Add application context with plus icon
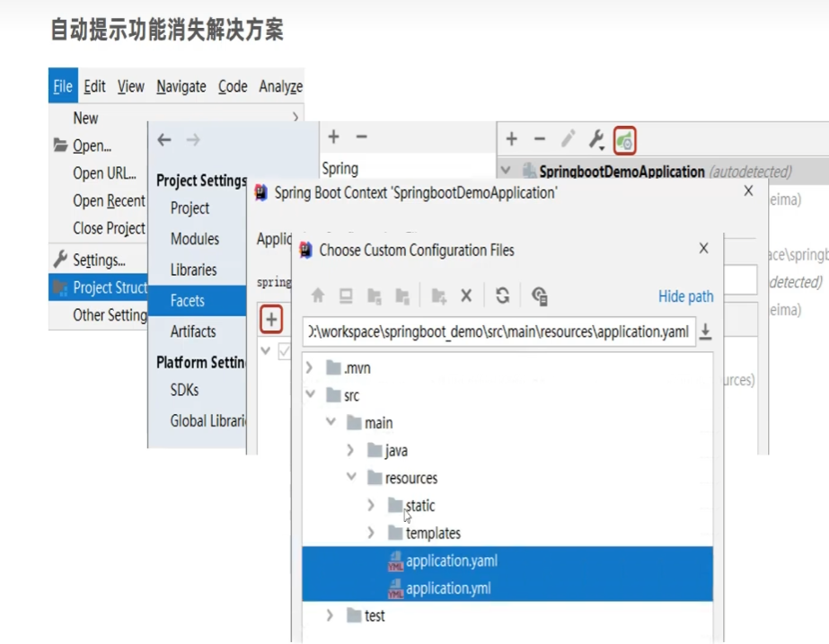Screen dimensions: 829x644 tap(511, 139)
